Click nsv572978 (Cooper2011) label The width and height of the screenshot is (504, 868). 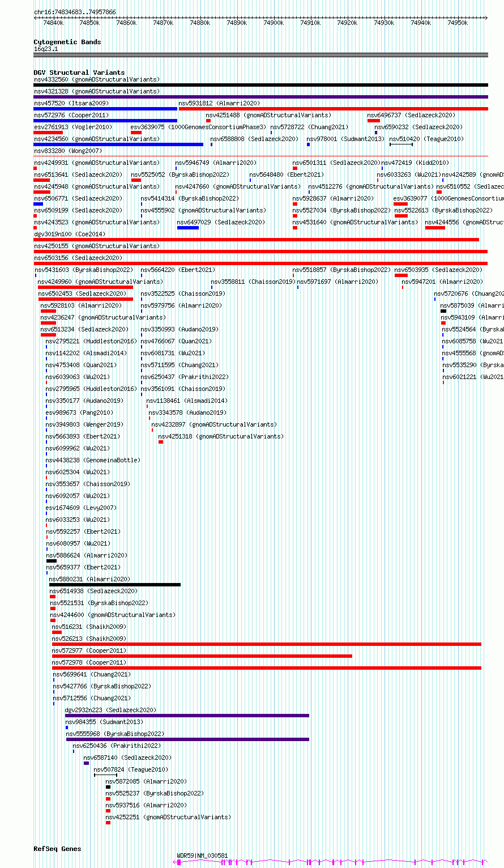(x=89, y=662)
